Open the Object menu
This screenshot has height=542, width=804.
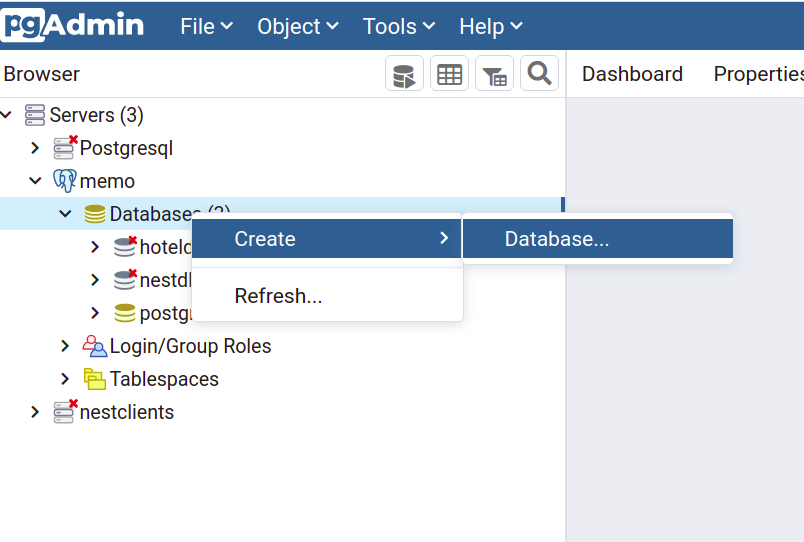(298, 26)
